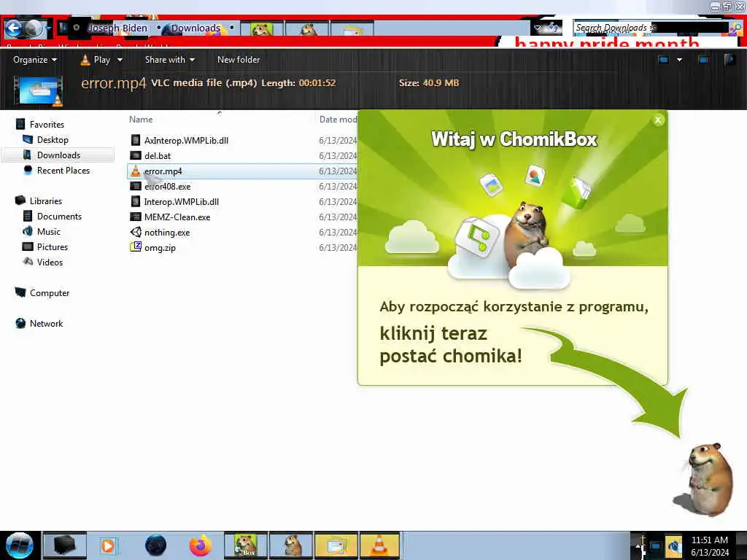This screenshot has height=560, width=747.
Task: Click the New folder button
Action: click(x=239, y=60)
